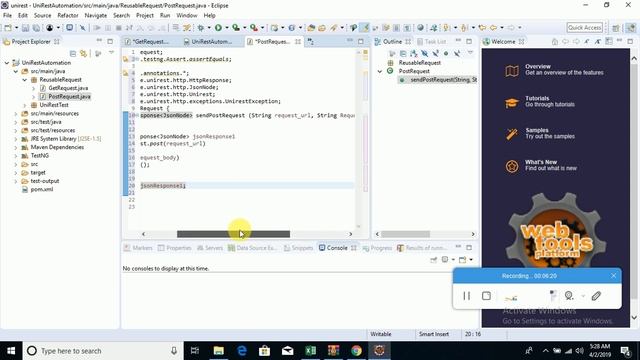The width and height of the screenshot is (640, 360).
Task: Close the PostRequest editor tab
Action: pos(298,42)
